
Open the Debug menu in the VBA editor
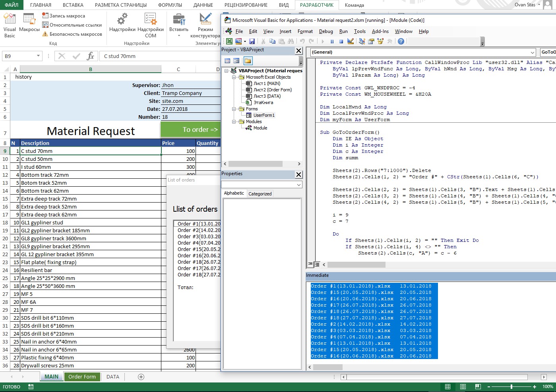point(326,31)
